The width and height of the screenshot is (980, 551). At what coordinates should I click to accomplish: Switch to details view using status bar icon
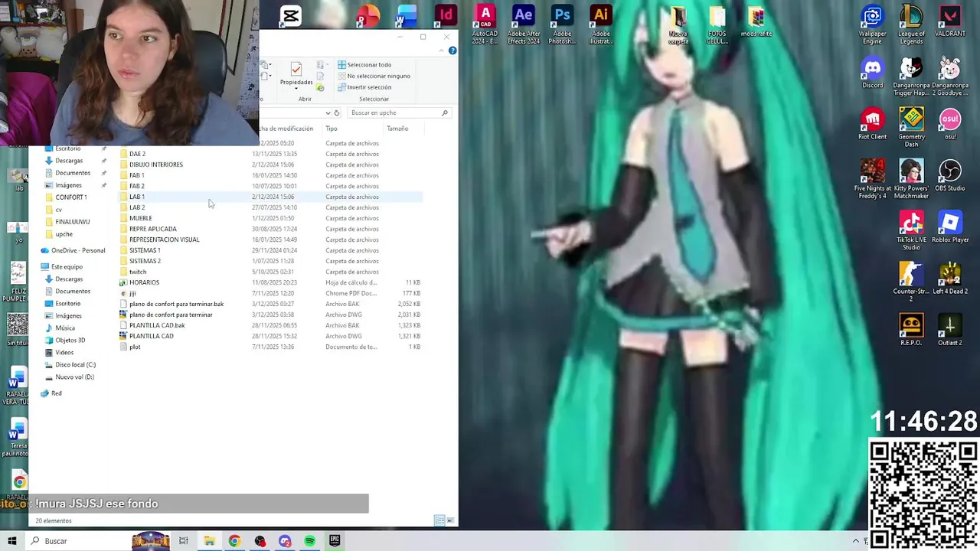(x=439, y=520)
